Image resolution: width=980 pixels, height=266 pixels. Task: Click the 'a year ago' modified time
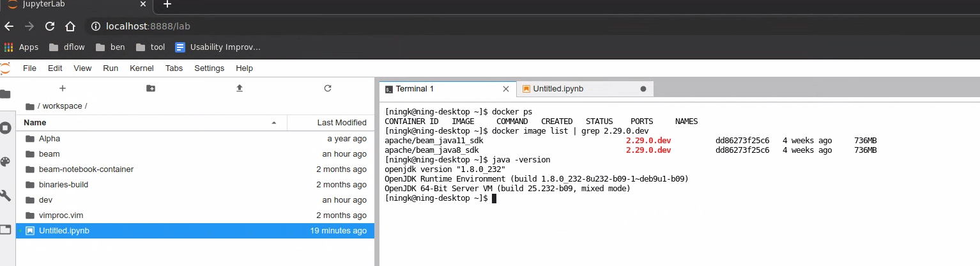pos(347,139)
